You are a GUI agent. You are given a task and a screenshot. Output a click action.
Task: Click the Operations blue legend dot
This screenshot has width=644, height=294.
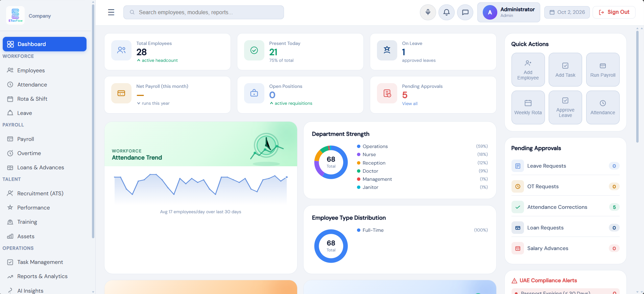coord(359,146)
